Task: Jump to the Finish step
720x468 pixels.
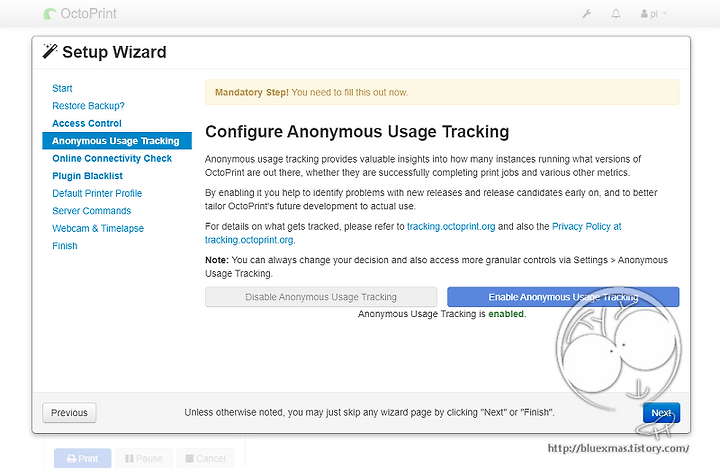Action: [65, 246]
